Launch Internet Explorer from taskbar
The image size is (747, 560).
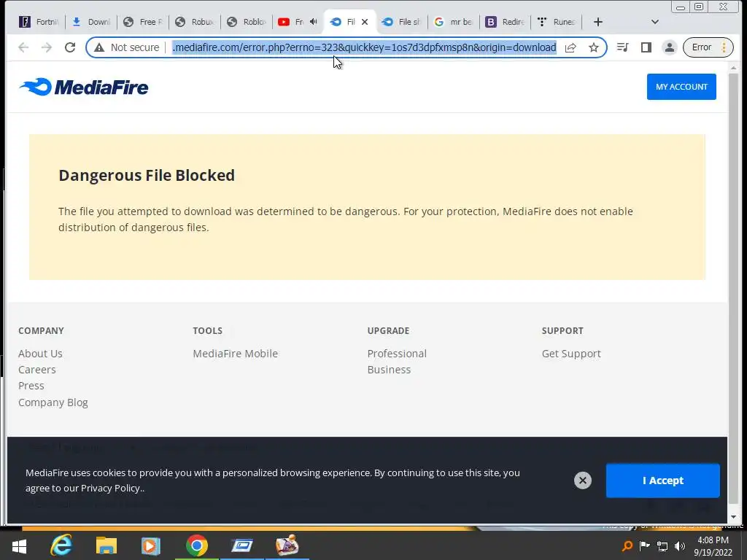point(61,545)
